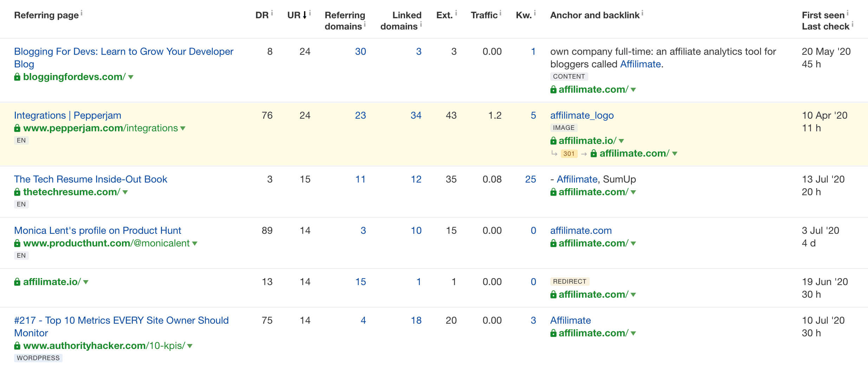
Task: Click lock icon before thetechresume.com URL
Action: click(17, 192)
